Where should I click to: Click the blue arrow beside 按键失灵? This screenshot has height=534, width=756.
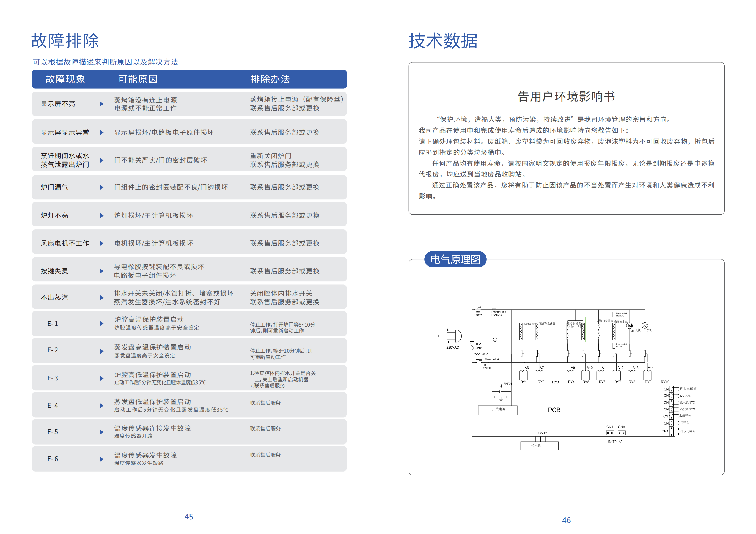pos(102,271)
